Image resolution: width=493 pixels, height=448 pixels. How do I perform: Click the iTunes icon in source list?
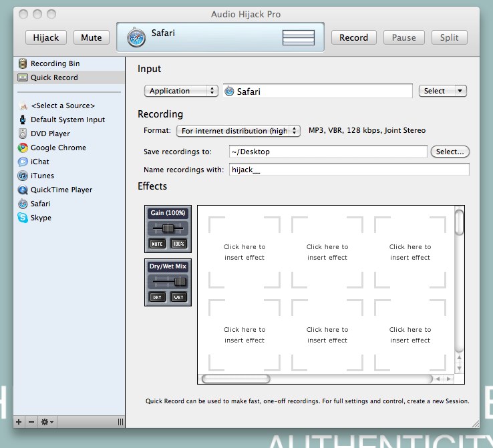point(23,176)
